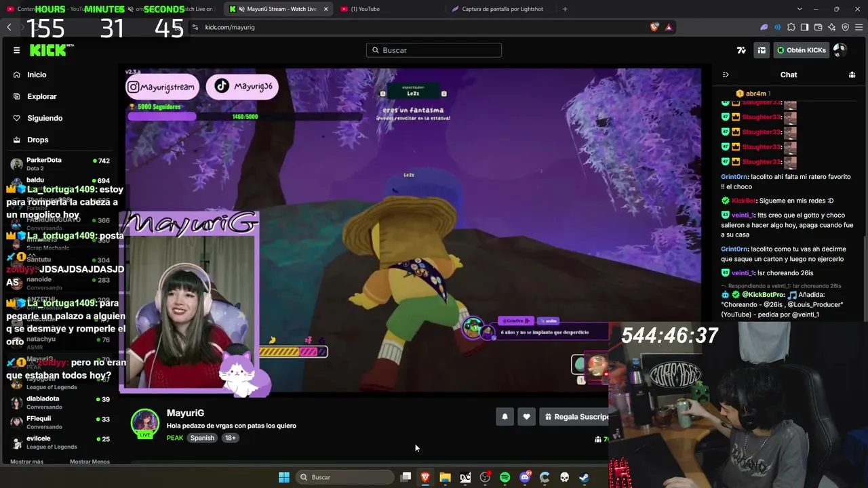Open Explorar in the Kick sidebar

coord(41,96)
